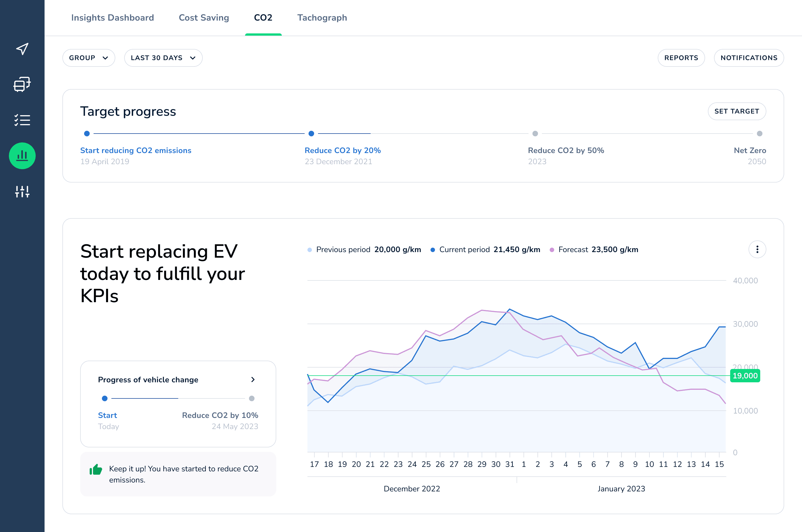The height and width of the screenshot is (532, 802).
Task: Click the Reduce CO2 by 20% milestone link
Action: 342,150
